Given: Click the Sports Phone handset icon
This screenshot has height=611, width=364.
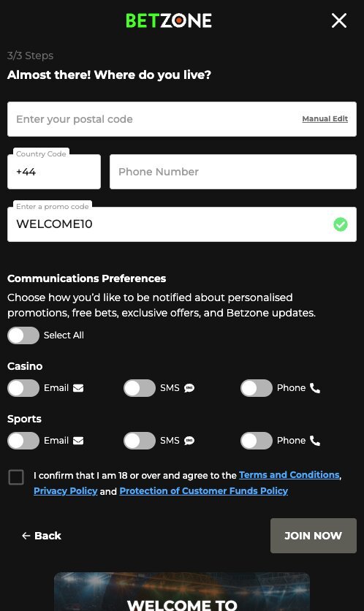Looking at the screenshot, I should [315, 441].
